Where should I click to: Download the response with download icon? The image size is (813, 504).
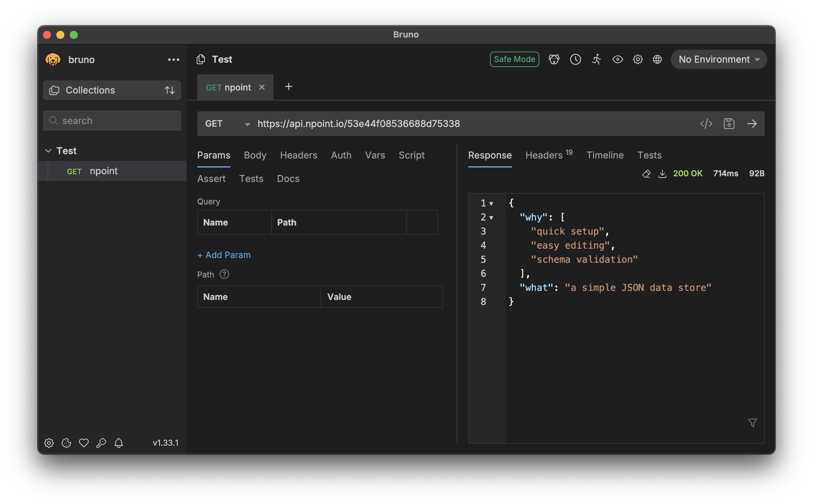662,174
